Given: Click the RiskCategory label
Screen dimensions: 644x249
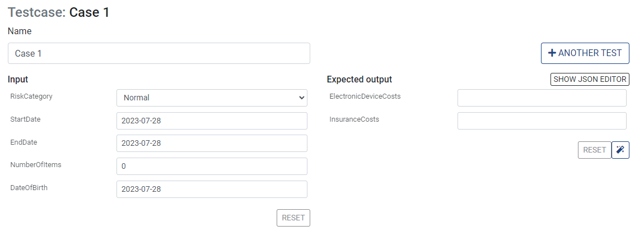Looking at the screenshot, I should (31, 96).
